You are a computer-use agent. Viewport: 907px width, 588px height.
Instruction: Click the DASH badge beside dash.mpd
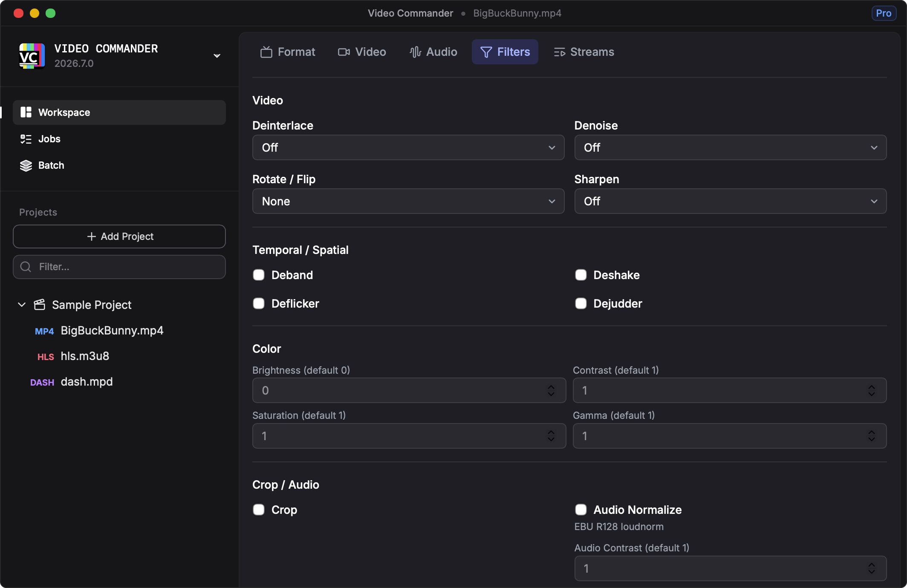point(42,382)
